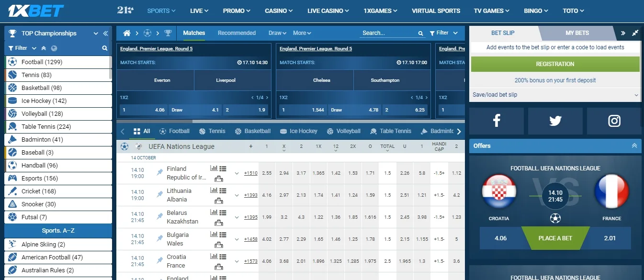Expand the SPORTS menu dropdown
The image size is (644, 280).
[161, 11]
